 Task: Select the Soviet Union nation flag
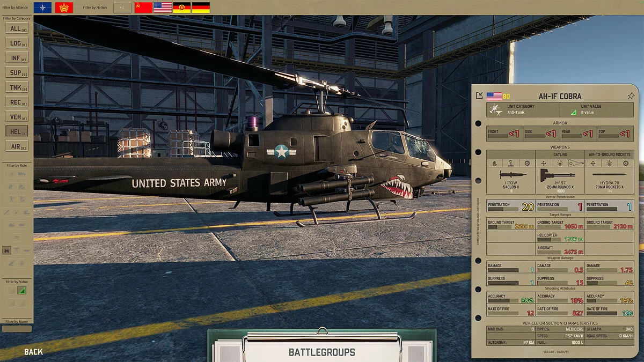(143, 8)
